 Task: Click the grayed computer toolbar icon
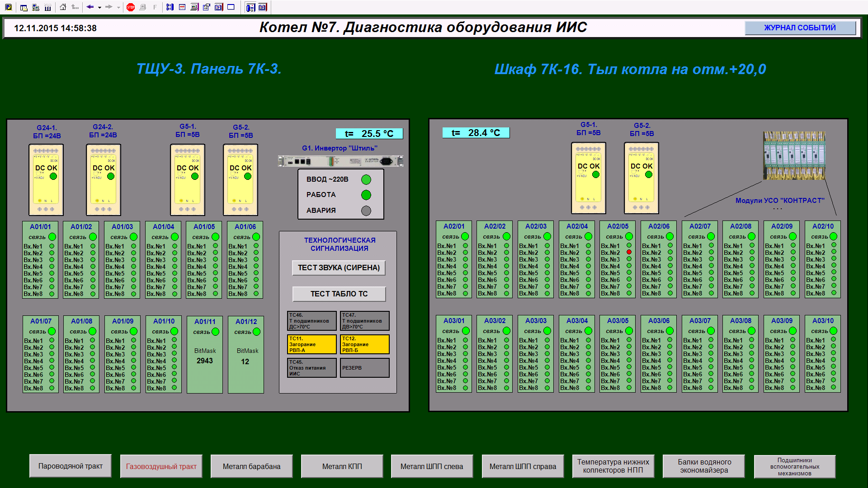click(143, 7)
